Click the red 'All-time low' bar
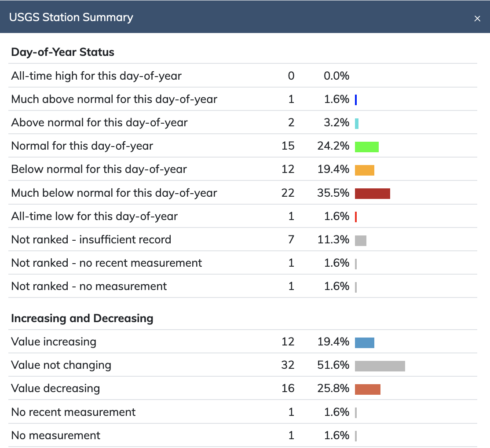 356,217
